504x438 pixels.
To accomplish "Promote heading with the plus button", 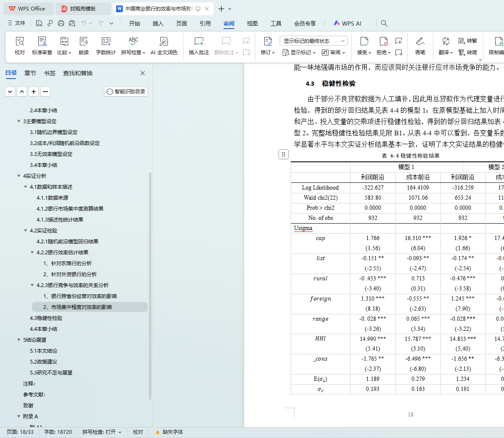I will click(34, 92).
